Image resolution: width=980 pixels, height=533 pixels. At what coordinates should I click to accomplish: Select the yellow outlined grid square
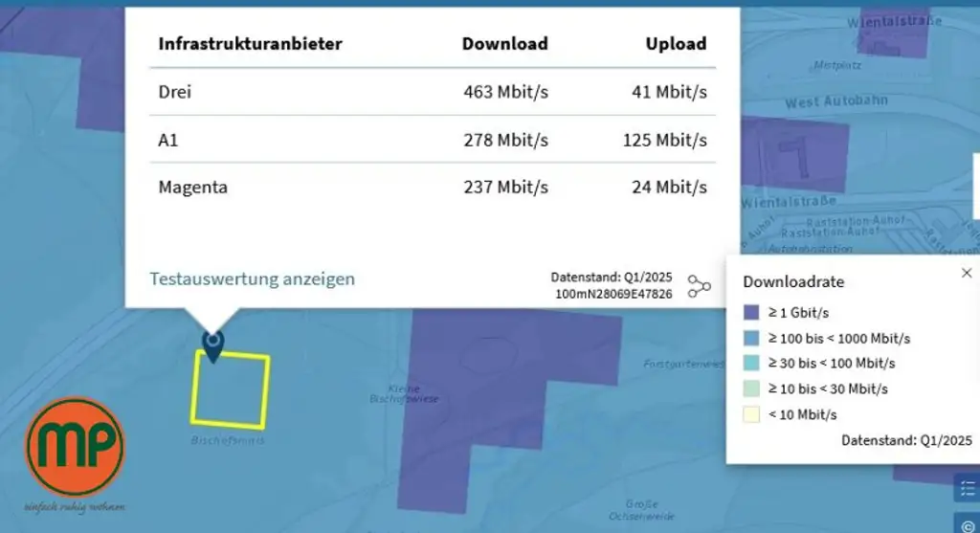tap(230, 389)
